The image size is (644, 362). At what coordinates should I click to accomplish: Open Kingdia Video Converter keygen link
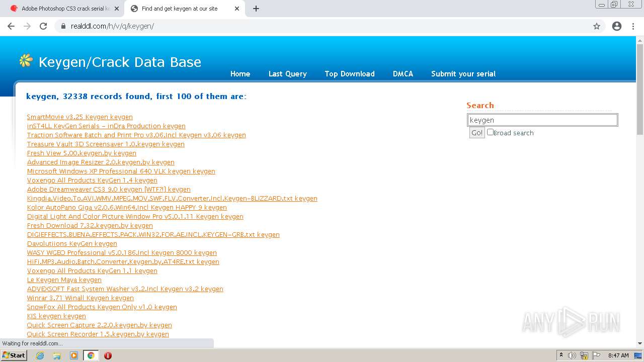point(172,199)
